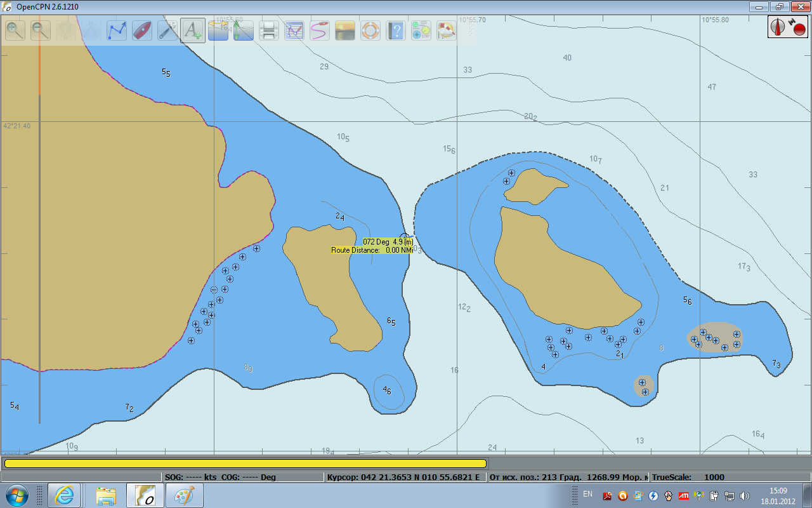Drop a Man Overboard lifebuoy mark

(x=370, y=30)
